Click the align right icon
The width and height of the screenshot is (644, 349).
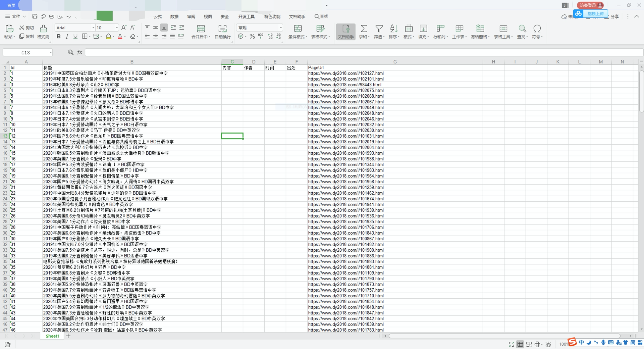point(164,36)
